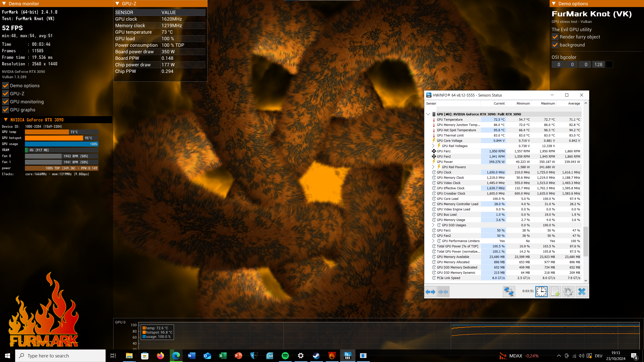Click the HWiNFO reset clock icon

coord(541,292)
